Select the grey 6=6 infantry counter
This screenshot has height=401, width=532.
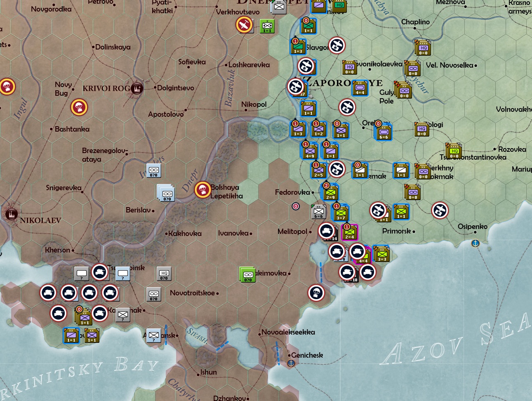318,212
